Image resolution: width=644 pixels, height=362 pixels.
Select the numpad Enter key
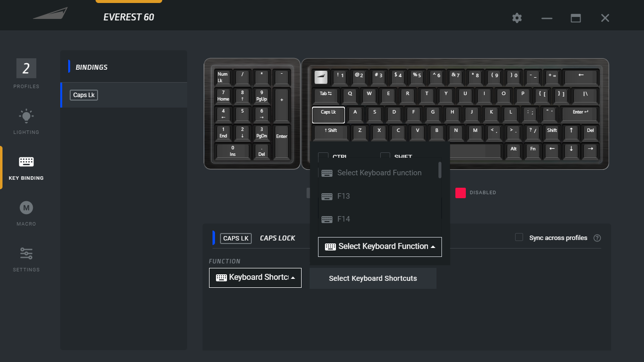click(x=282, y=142)
